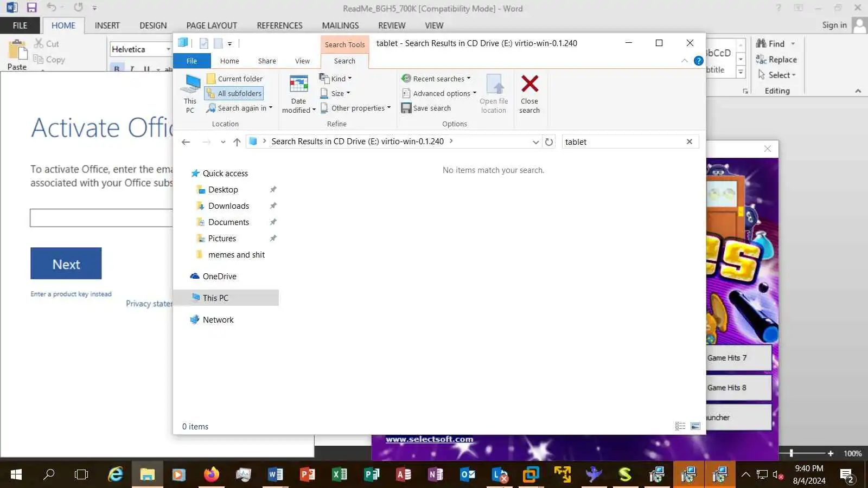
Task: Open Firefox from taskbar
Action: pos(211,475)
